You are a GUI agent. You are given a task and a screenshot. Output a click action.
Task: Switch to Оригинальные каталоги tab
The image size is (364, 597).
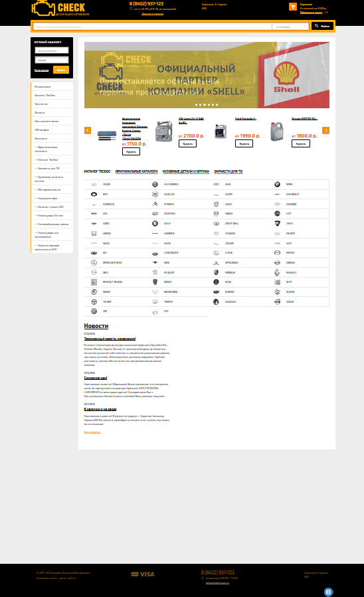point(136,171)
